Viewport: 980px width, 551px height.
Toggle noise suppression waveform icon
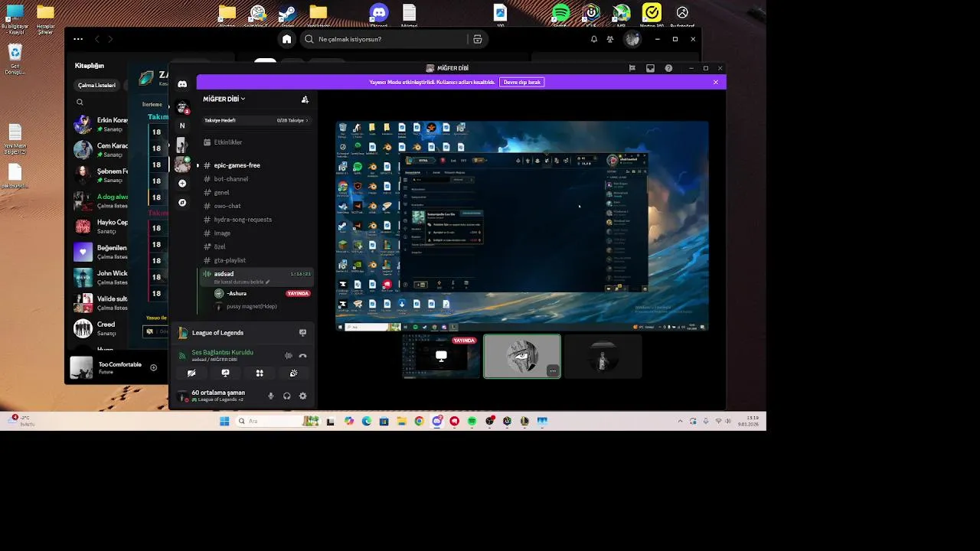[289, 356]
